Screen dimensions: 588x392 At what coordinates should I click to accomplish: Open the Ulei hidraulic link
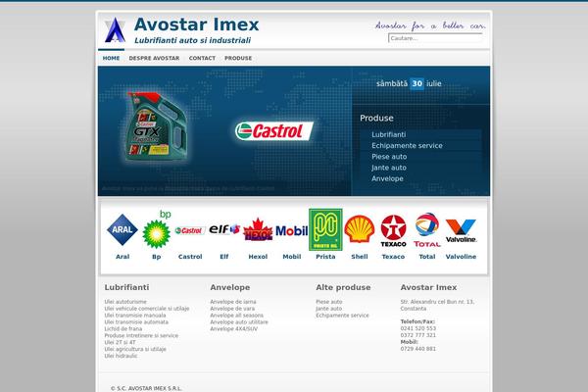121,356
